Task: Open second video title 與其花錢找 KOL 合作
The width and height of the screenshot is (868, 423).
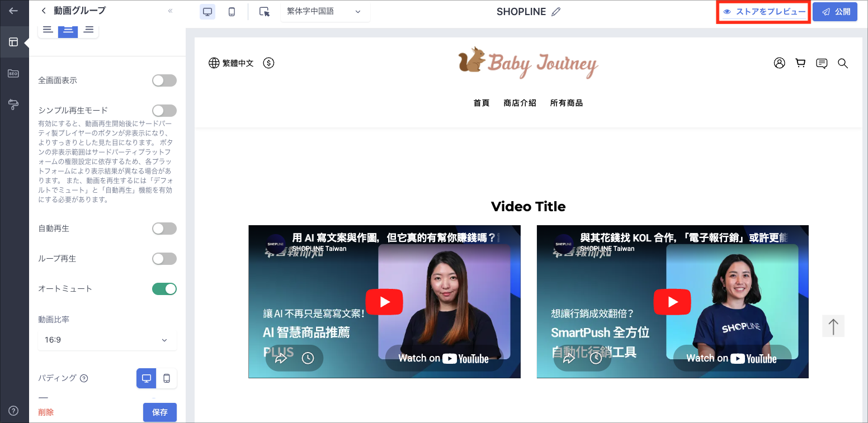Action: 684,237
